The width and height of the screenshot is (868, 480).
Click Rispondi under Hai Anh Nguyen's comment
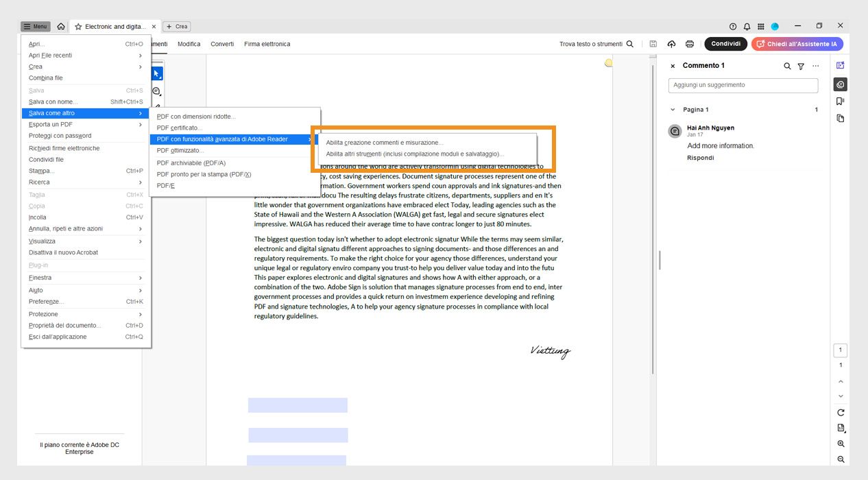[x=699, y=158]
